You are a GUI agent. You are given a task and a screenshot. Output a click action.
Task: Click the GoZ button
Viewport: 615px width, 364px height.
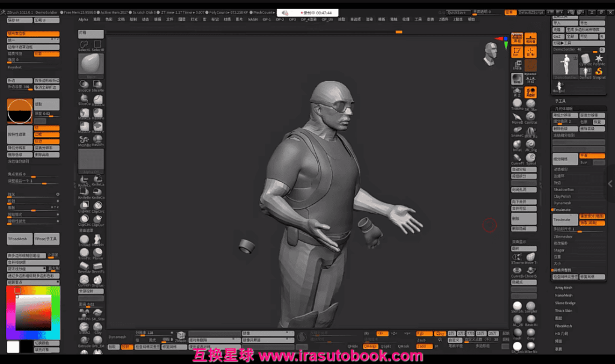pos(557,36)
